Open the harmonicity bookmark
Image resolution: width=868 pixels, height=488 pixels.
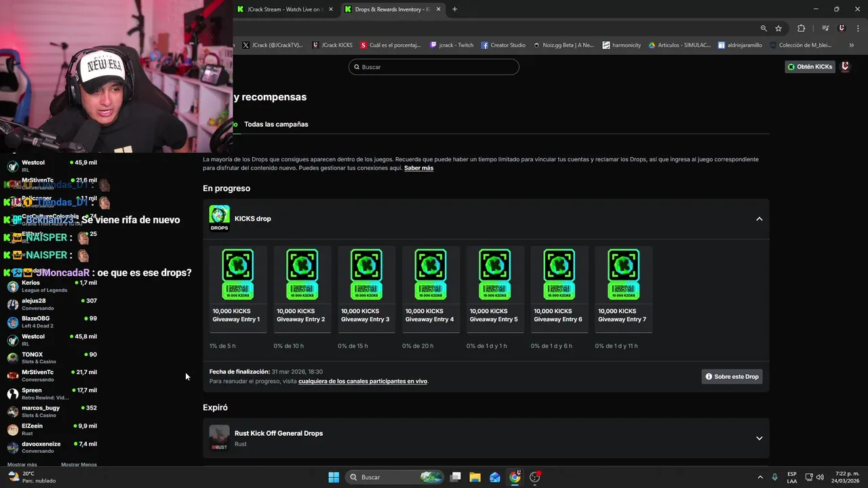[622, 45]
